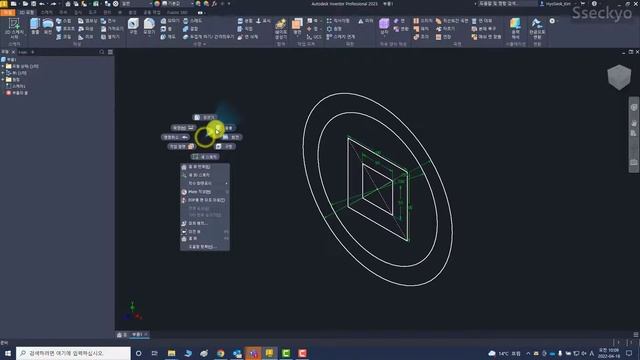Open Chrome from the taskbar
The height and width of the screenshot is (360, 640).
click(220, 353)
